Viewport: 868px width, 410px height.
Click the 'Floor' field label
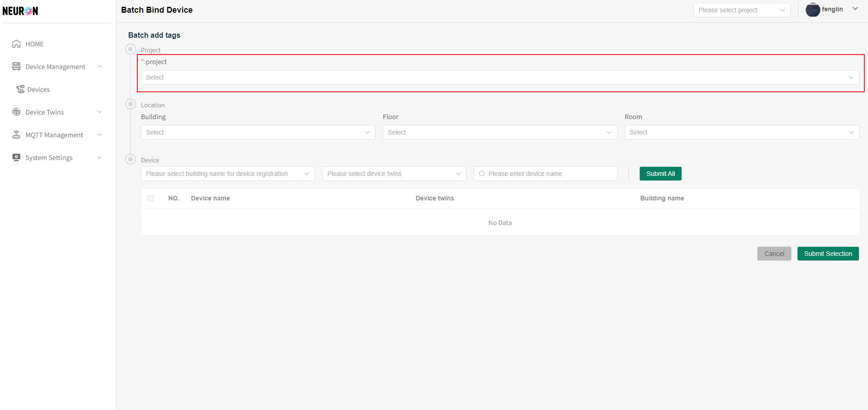coord(391,117)
